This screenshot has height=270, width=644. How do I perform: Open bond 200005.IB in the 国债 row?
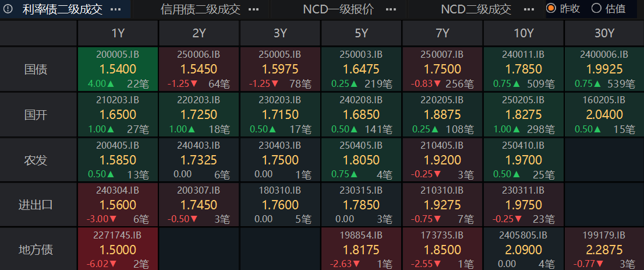tap(118, 69)
